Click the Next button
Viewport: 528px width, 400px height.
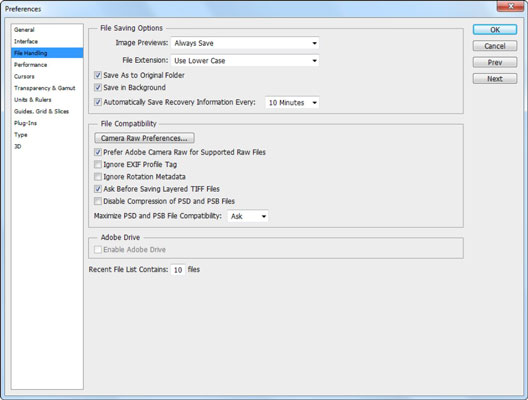(495, 79)
